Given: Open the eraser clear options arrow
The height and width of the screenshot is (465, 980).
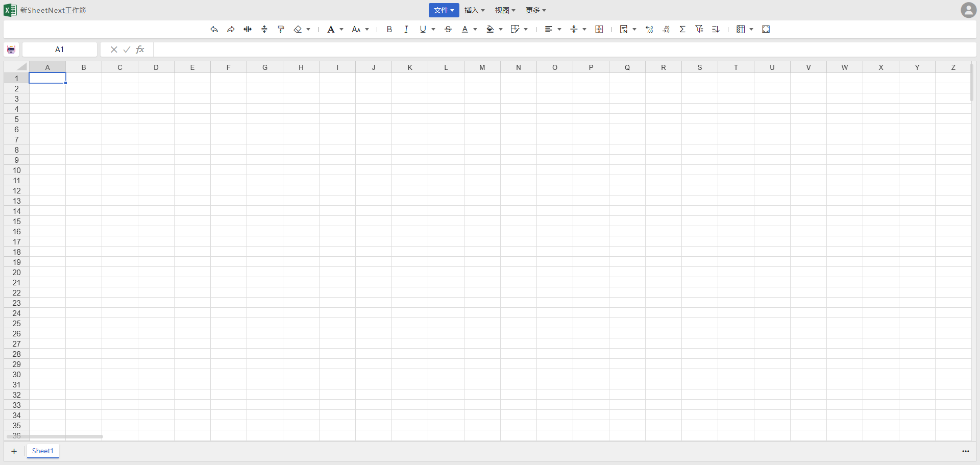Looking at the screenshot, I should click(308, 30).
